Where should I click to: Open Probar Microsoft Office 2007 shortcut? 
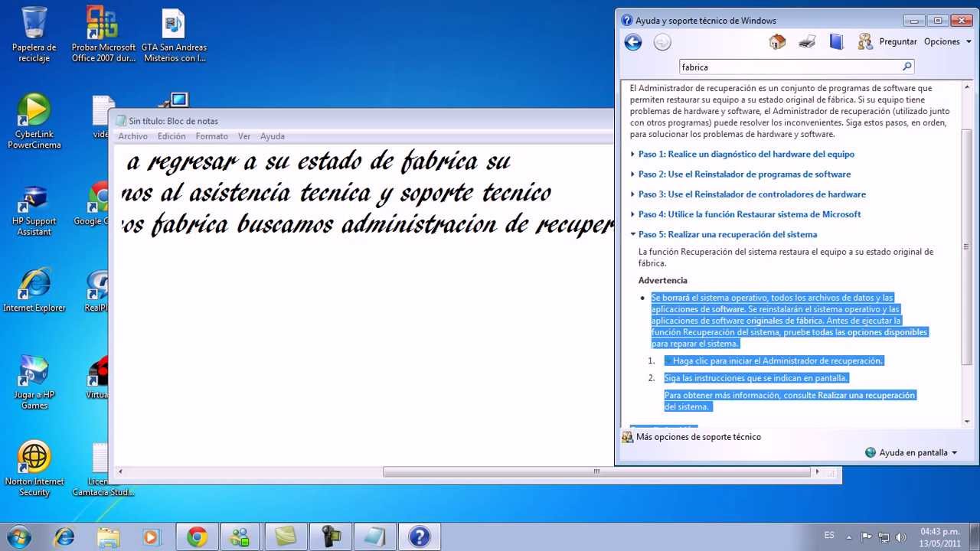click(103, 34)
